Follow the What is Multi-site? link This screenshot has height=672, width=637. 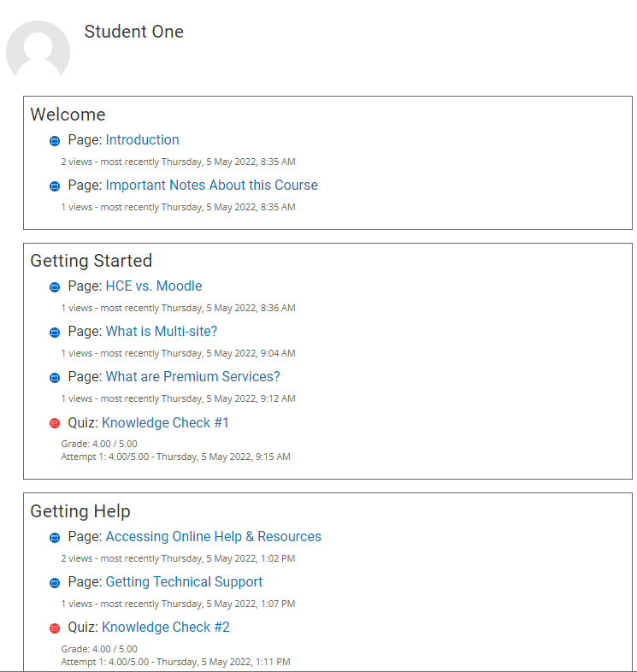coord(162,332)
